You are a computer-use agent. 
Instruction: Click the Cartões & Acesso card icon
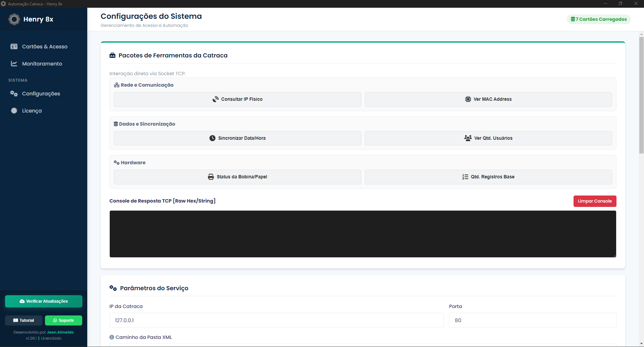pyautogui.click(x=14, y=47)
